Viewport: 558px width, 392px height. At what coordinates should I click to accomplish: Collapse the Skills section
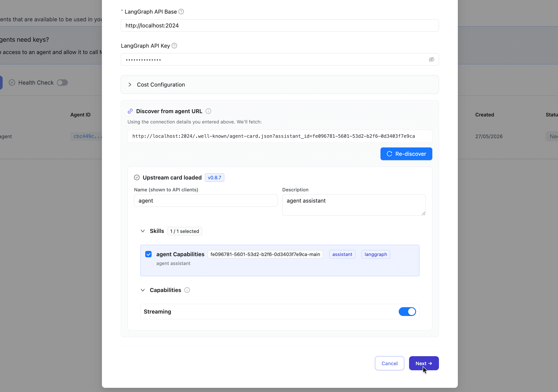[x=143, y=231]
